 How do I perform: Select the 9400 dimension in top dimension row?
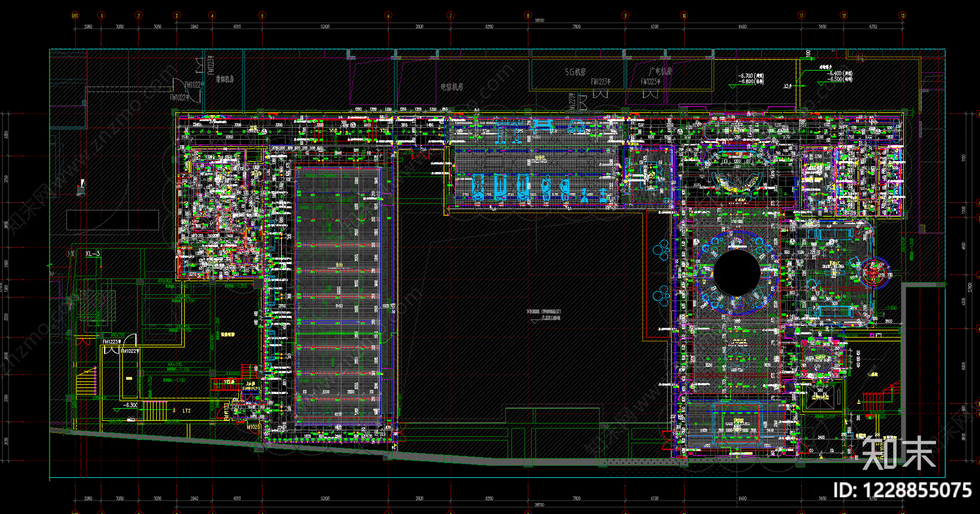(x=742, y=27)
